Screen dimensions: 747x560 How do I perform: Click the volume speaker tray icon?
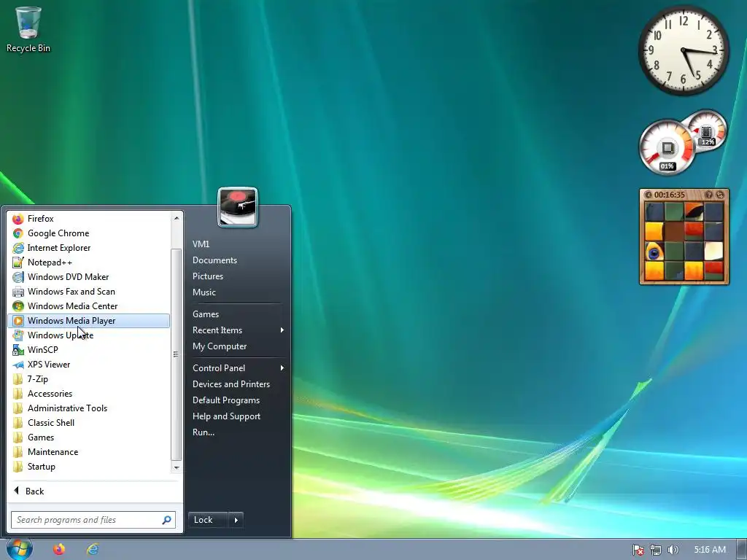[673, 550]
